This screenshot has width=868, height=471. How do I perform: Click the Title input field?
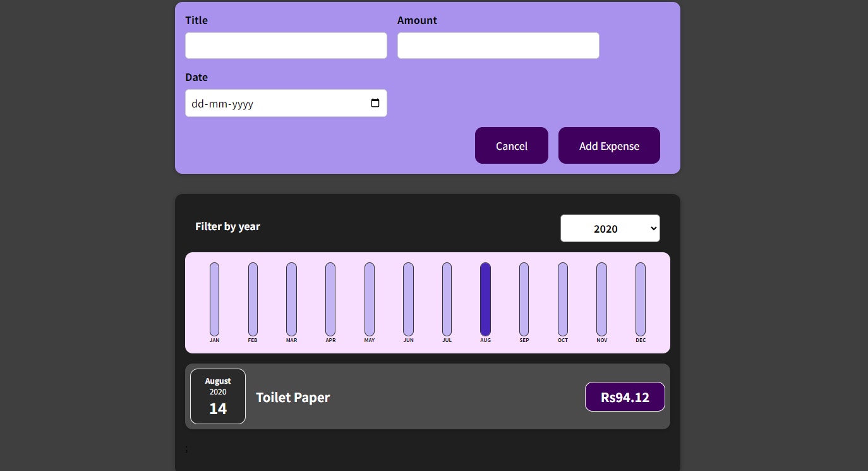pyautogui.click(x=286, y=46)
